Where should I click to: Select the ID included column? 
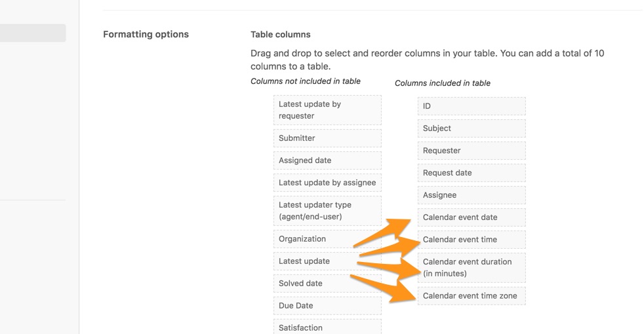point(472,106)
